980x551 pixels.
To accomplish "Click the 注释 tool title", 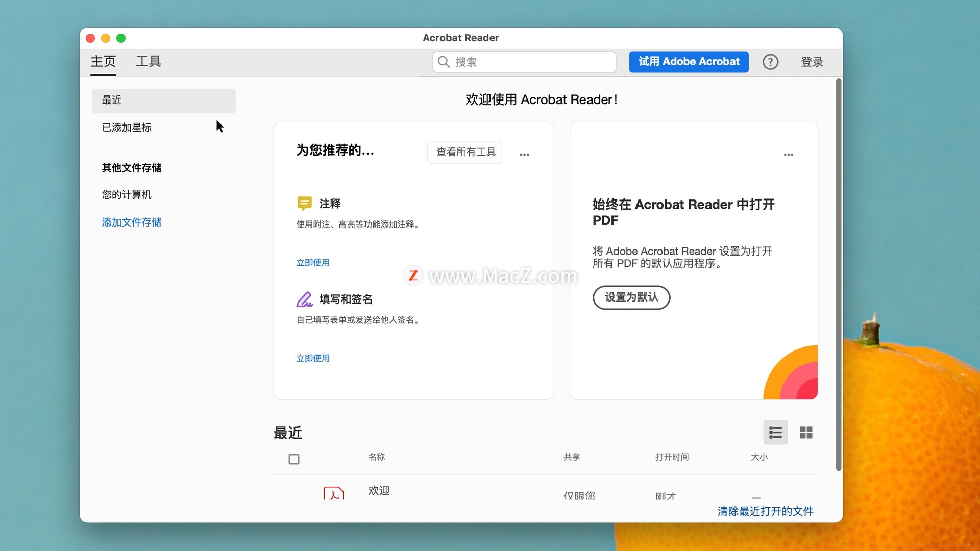I will click(330, 204).
